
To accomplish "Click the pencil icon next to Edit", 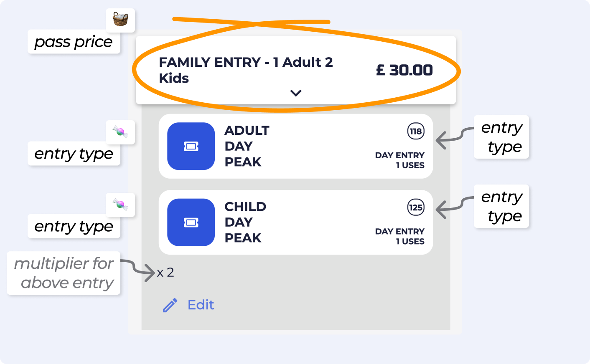I will [x=170, y=305].
